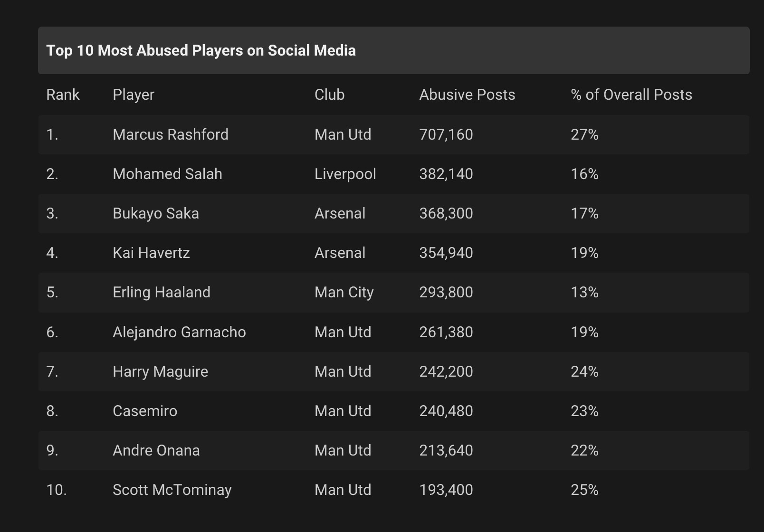Image resolution: width=764 pixels, height=532 pixels.
Task: Select Andre Onana in the table
Action: click(x=156, y=450)
